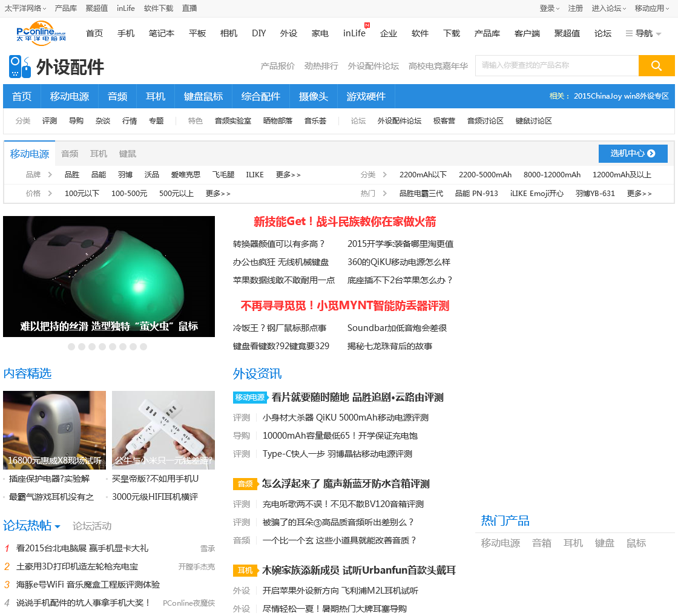Viewport: 678px width, 616px height.
Task: Click the 选机中心 button
Action: [x=633, y=154]
